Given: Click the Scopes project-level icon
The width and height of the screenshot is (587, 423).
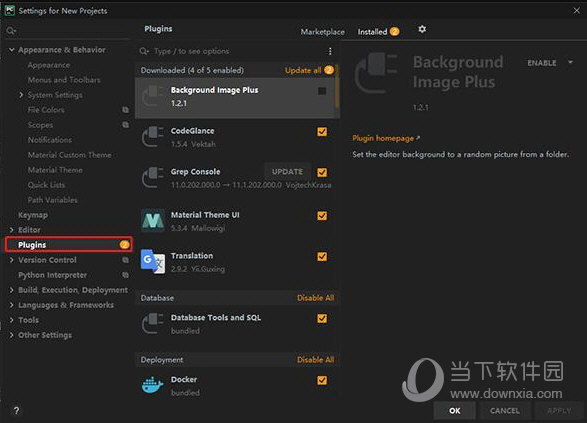Looking at the screenshot, I should tap(125, 125).
